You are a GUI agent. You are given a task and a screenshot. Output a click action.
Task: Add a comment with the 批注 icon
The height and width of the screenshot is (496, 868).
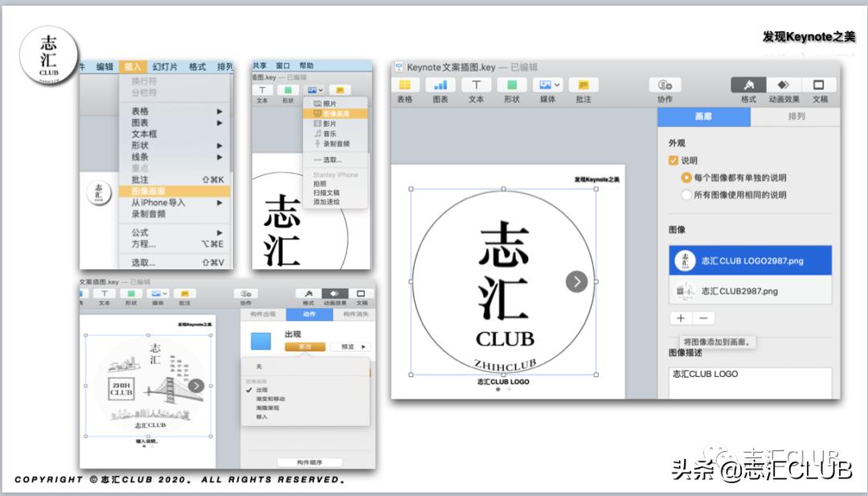tap(583, 85)
